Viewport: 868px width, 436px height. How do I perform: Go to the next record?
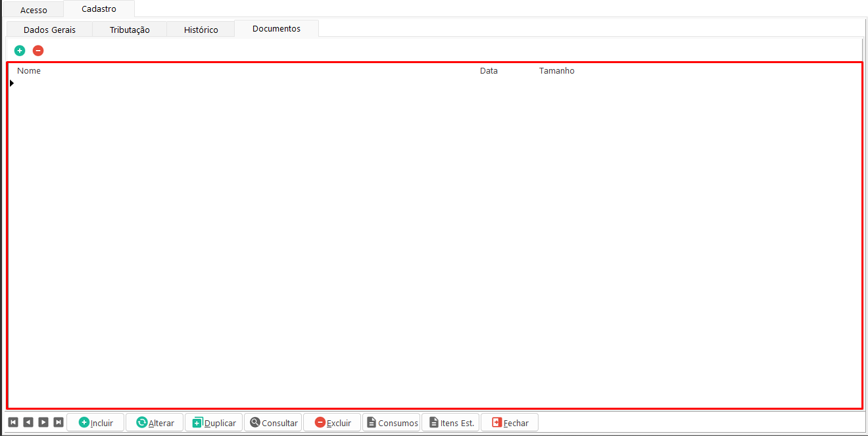point(43,422)
